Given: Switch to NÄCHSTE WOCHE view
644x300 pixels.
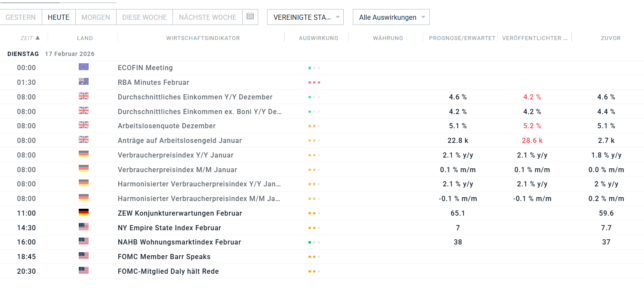Looking at the screenshot, I should click(207, 17).
